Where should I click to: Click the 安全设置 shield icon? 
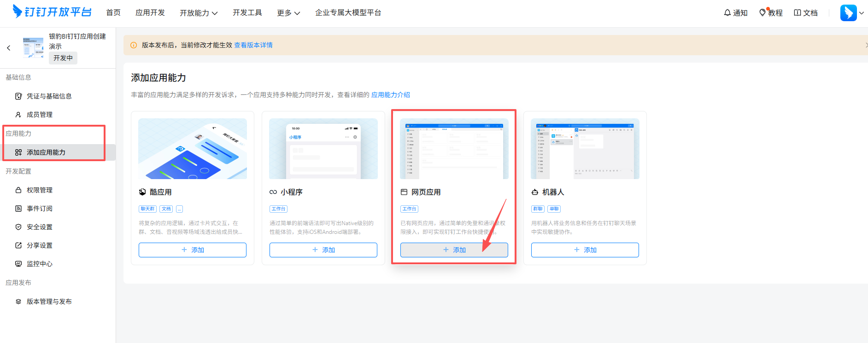[x=18, y=227]
